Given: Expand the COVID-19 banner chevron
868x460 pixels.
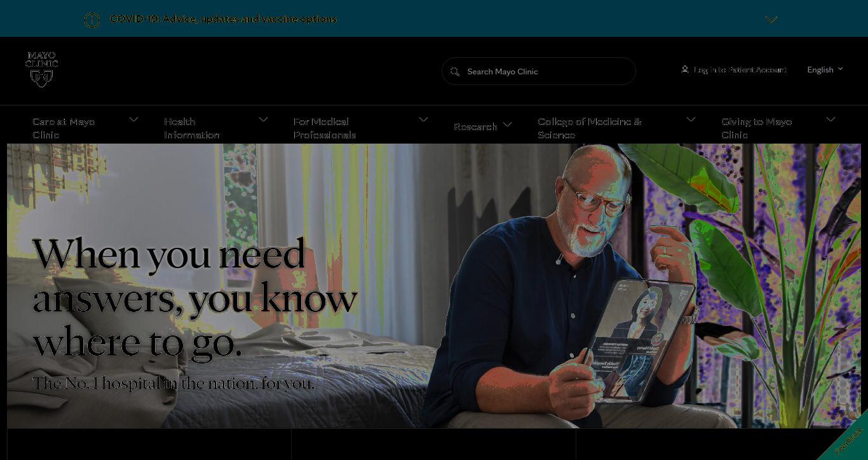Looking at the screenshot, I should (x=771, y=20).
